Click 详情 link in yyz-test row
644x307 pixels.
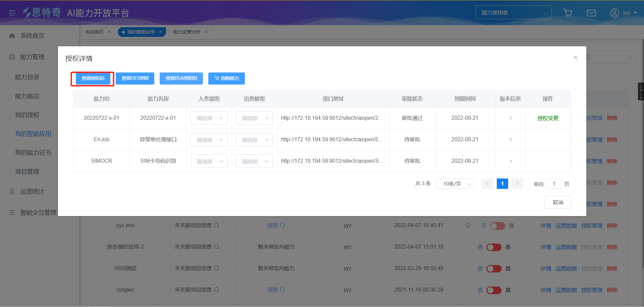[x=546, y=226]
